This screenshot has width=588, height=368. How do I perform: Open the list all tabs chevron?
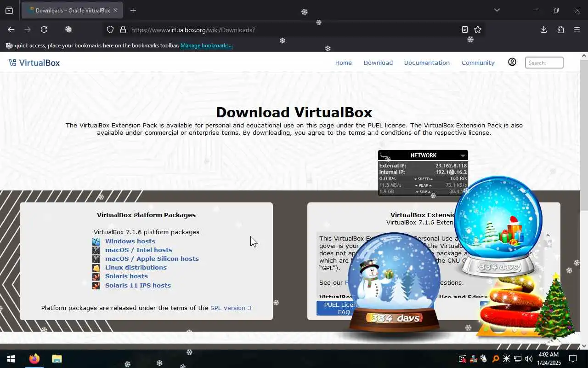click(x=497, y=10)
